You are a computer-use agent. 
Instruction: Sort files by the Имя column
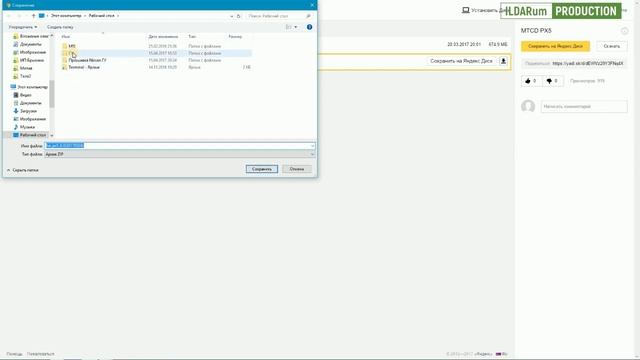click(66, 37)
